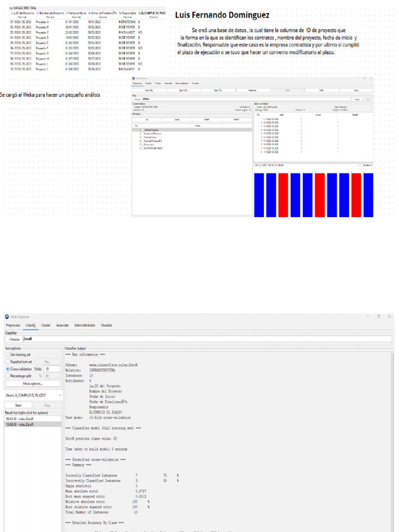Screen dimensions: 399x532
Task: Select the 09:43 rules.ZeroR result entry
Action: coord(33,419)
